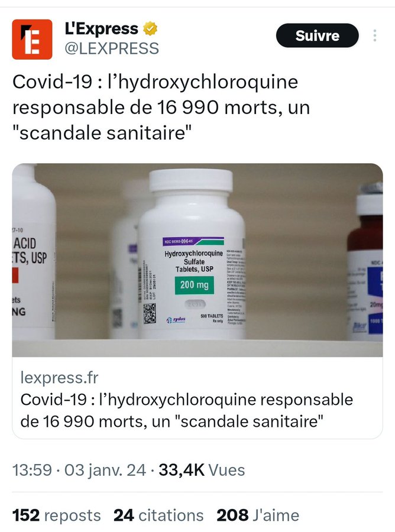
Task: Open the article preview image of pill bottles
Action: tap(197, 260)
